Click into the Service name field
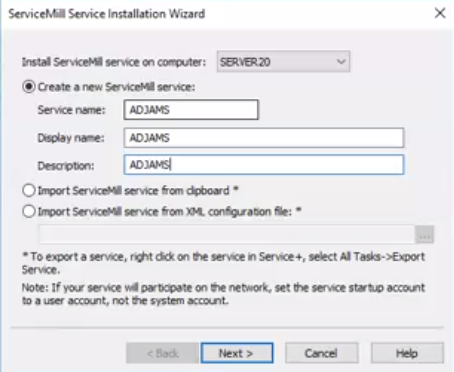This screenshot has width=454, height=372. pos(191,110)
